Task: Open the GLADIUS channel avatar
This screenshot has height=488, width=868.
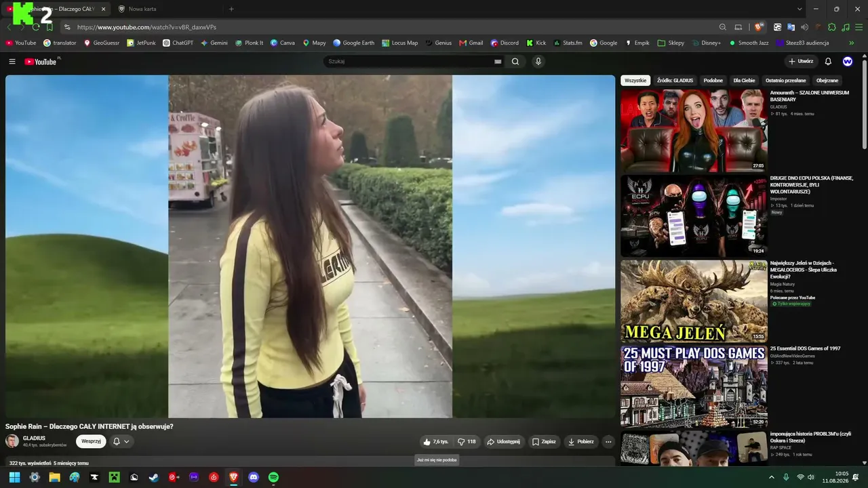Action: click(12, 441)
